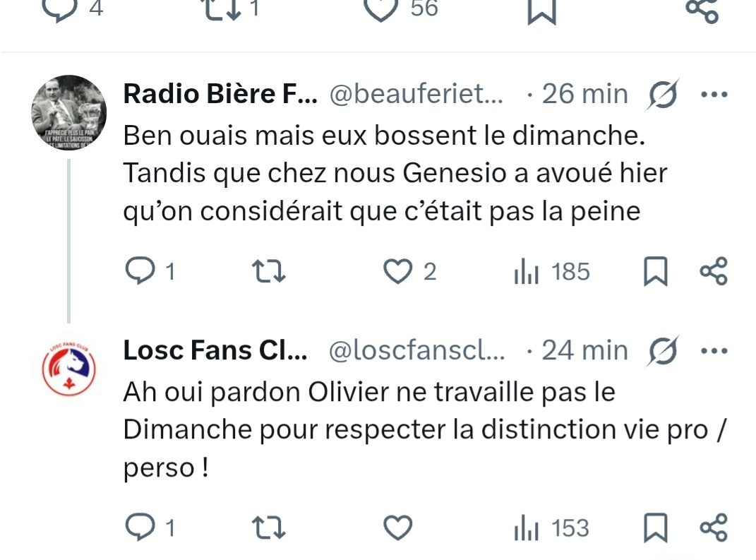Share the Radio Bière F tweet
This screenshot has height=560, width=756.
(713, 272)
